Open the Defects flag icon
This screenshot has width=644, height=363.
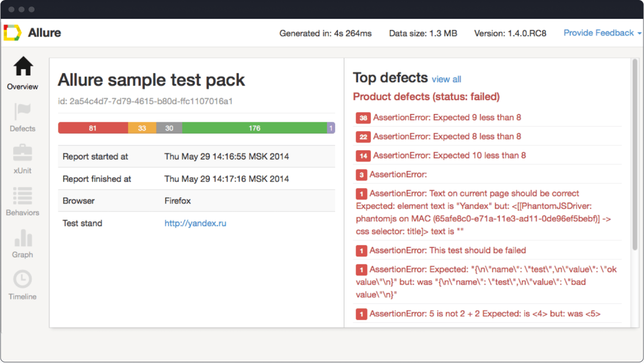(x=23, y=111)
